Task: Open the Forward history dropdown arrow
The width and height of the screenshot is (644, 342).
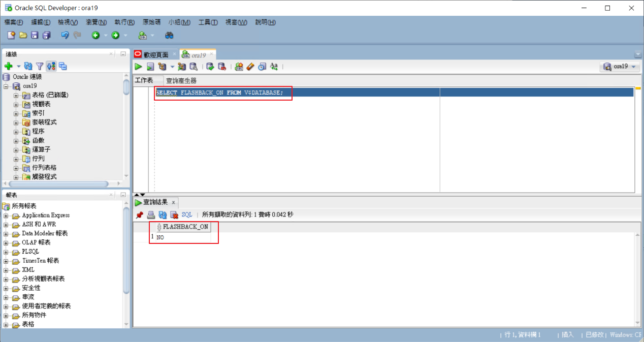Action: (125, 36)
